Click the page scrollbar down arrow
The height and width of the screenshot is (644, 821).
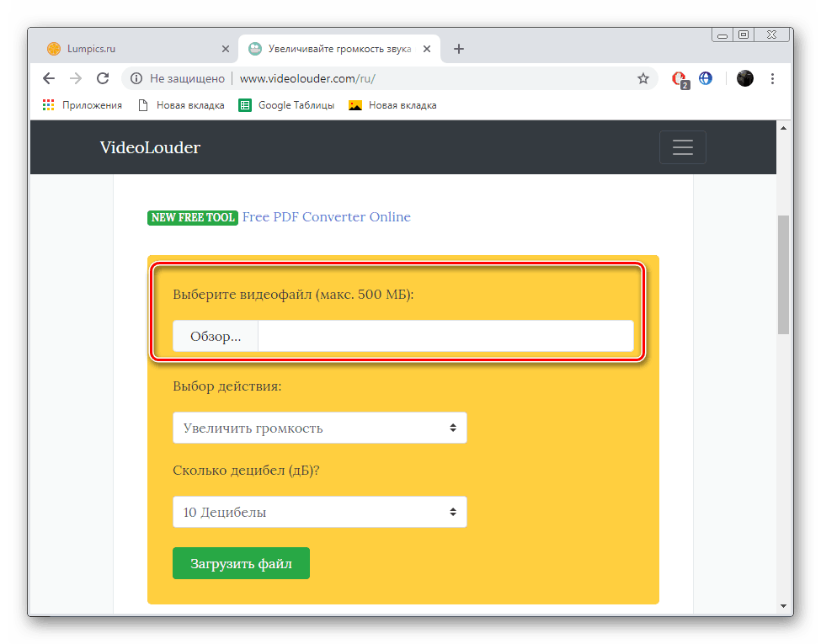click(783, 606)
